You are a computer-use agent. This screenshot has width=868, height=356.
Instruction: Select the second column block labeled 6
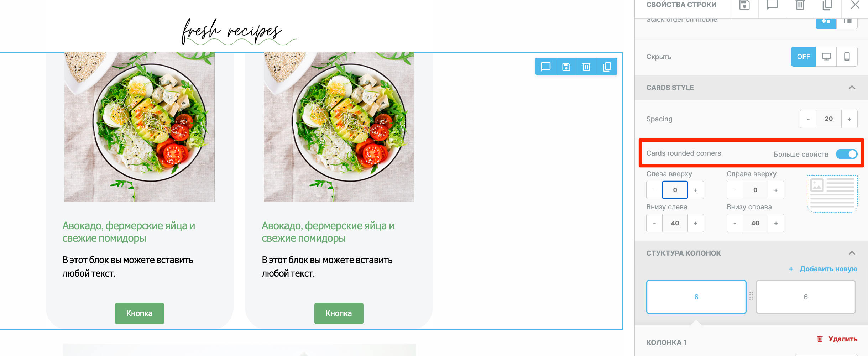[x=806, y=297]
